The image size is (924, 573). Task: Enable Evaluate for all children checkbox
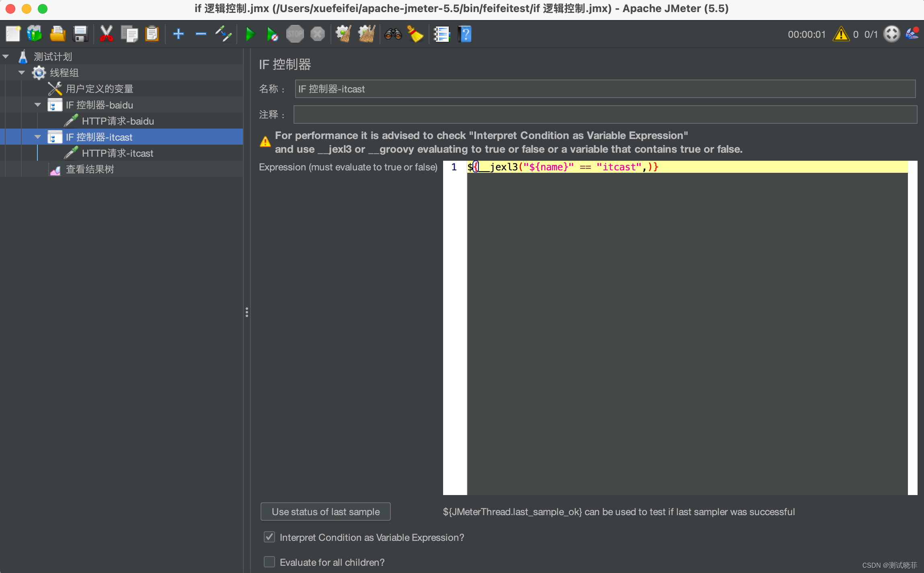tap(269, 562)
